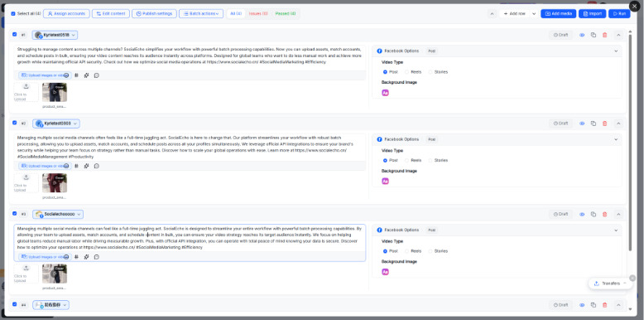The height and width of the screenshot is (320, 644).
Task: Click the Assign accounts button
Action: [x=66, y=13]
